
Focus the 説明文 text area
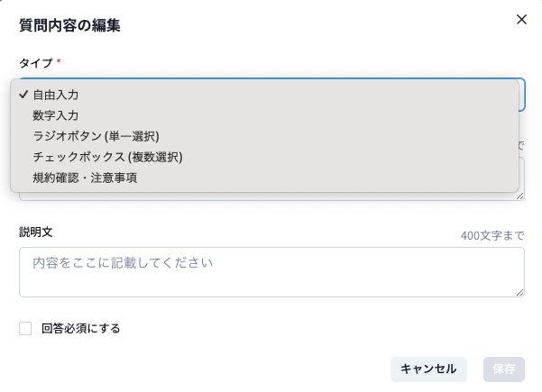[271, 271]
